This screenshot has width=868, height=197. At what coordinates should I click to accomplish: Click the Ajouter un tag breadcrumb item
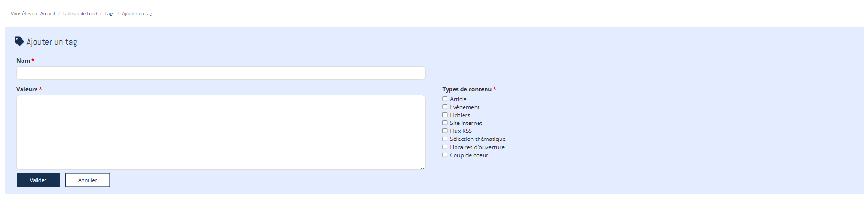tap(137, 14)
